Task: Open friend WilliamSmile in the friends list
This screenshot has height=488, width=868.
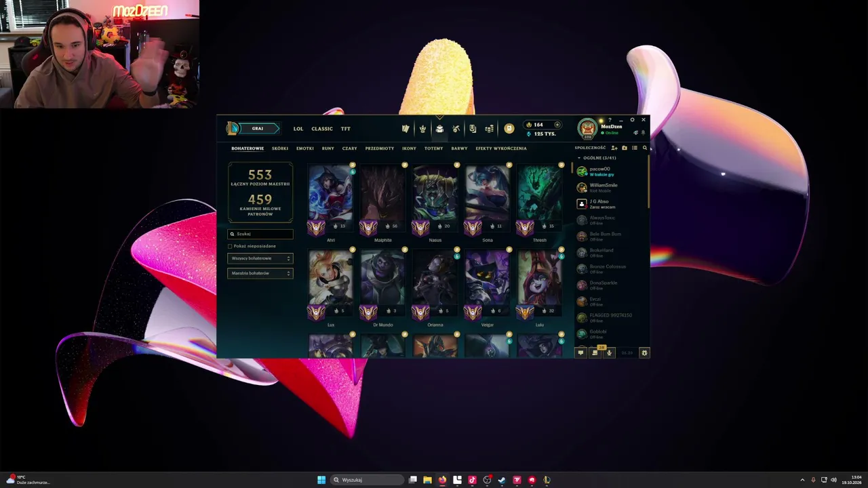Action: 610,188
